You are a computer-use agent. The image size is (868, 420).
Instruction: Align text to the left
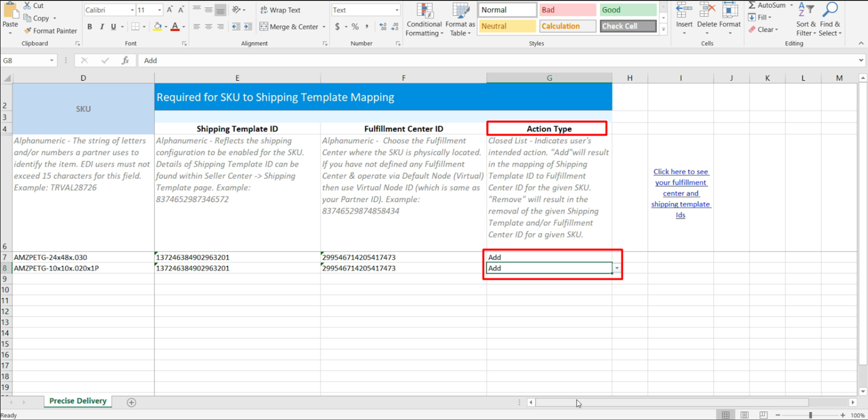(x=197, y=27)
